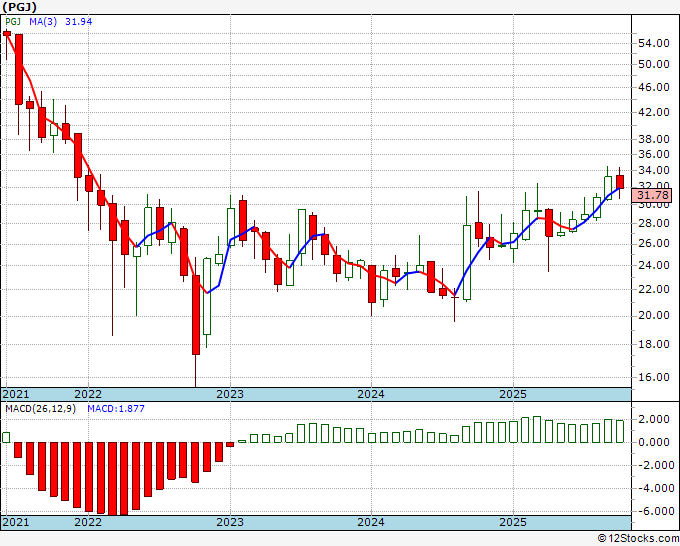Screen dimensions: 680x546
Task: Click the 42.00 price axis label
Action: pos(654,112)
